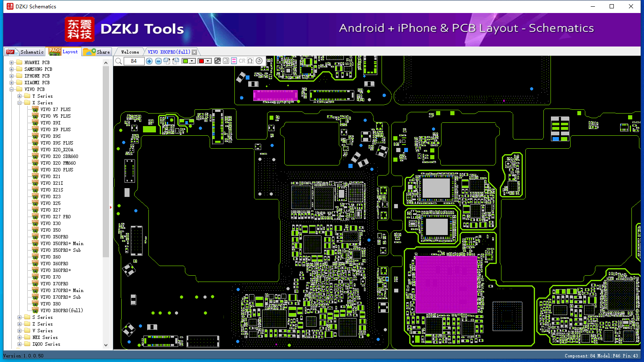Rotate the board counter-clockwise using the toolbar icon
The height and width of the screenshot is (362, 644).
176,61
